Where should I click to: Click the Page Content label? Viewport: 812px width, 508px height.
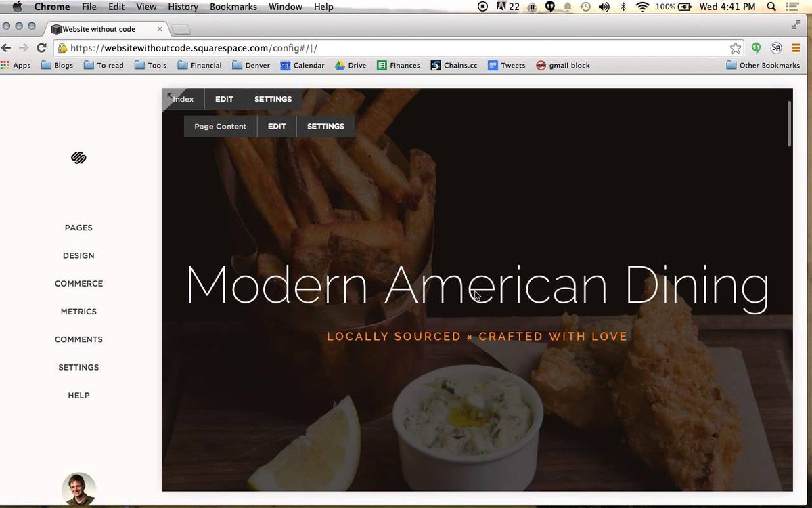(x=220, y=126)
